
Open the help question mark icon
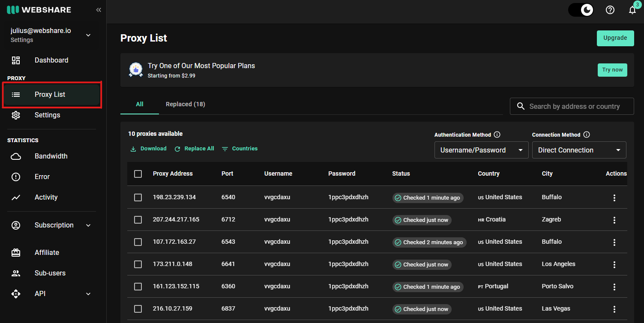[610, 10]
